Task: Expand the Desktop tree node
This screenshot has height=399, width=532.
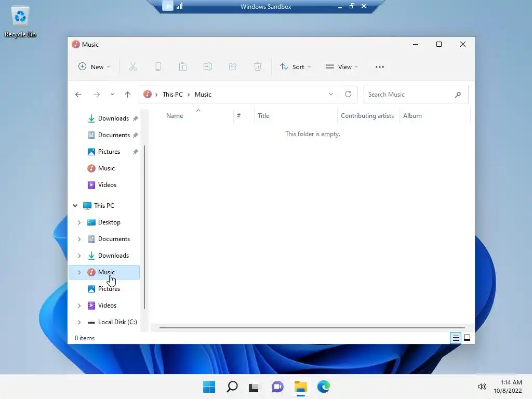Action: point(79,222)
